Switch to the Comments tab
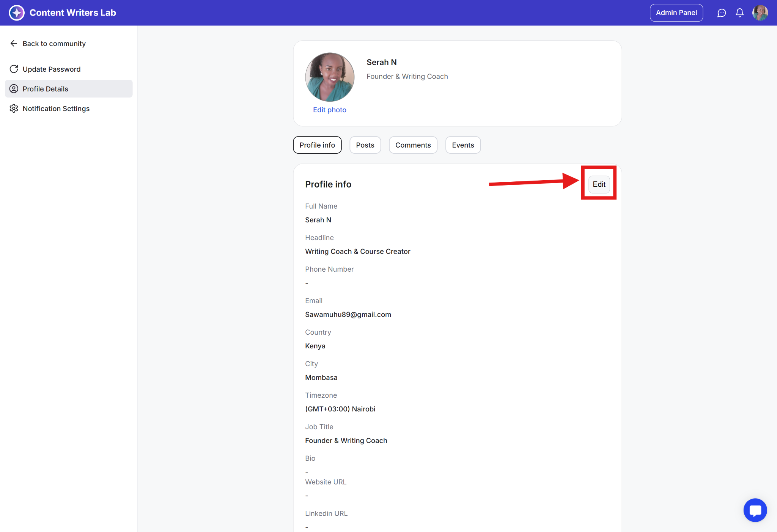This screenshot has height=532, width=777. coord(413,145)
